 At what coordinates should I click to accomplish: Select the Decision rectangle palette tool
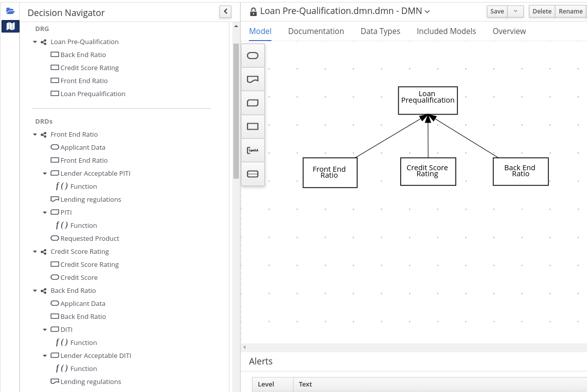click(x=253, y=127)
